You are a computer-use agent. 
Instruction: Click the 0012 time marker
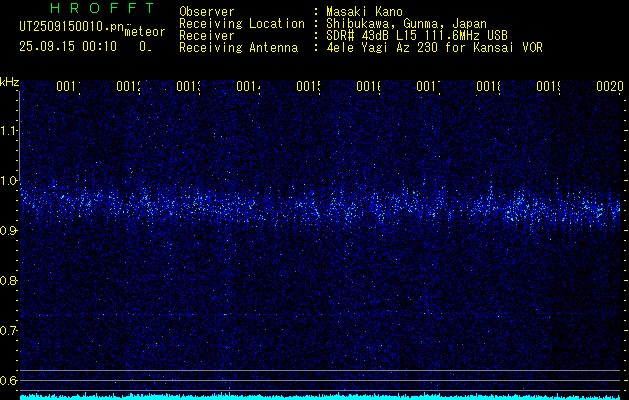click(x=128, y=86)
